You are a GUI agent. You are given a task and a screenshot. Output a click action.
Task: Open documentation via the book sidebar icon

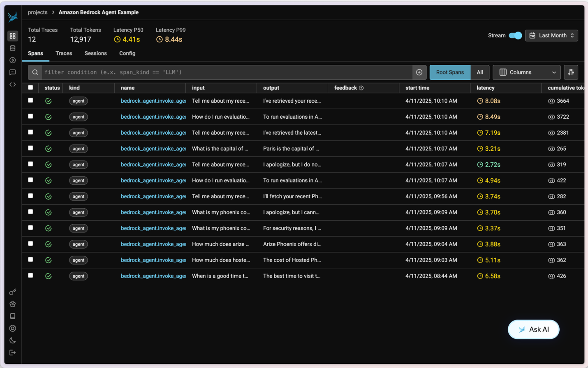point(13,316)
